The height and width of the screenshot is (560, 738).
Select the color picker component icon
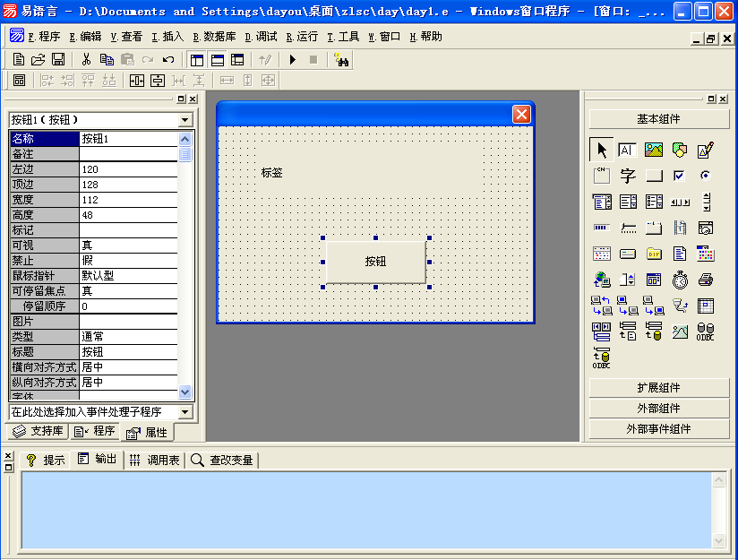(705, 254)
